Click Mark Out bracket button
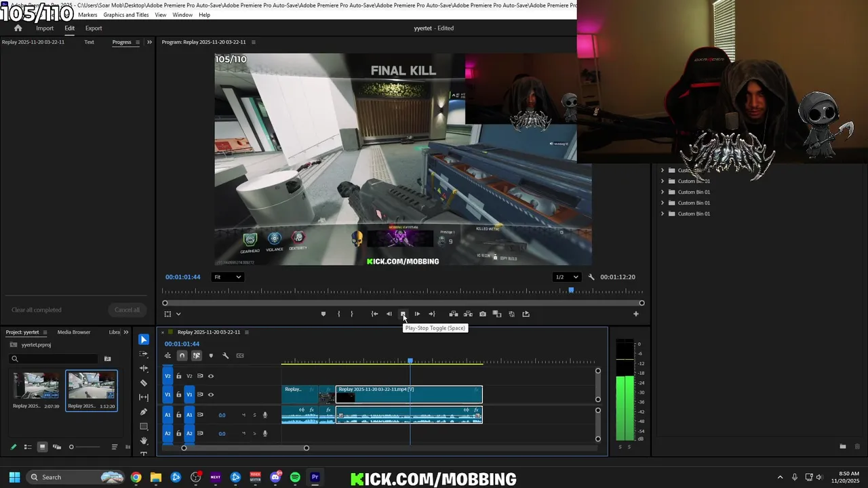Screen dimensions: 868x488 pos(351,314)
